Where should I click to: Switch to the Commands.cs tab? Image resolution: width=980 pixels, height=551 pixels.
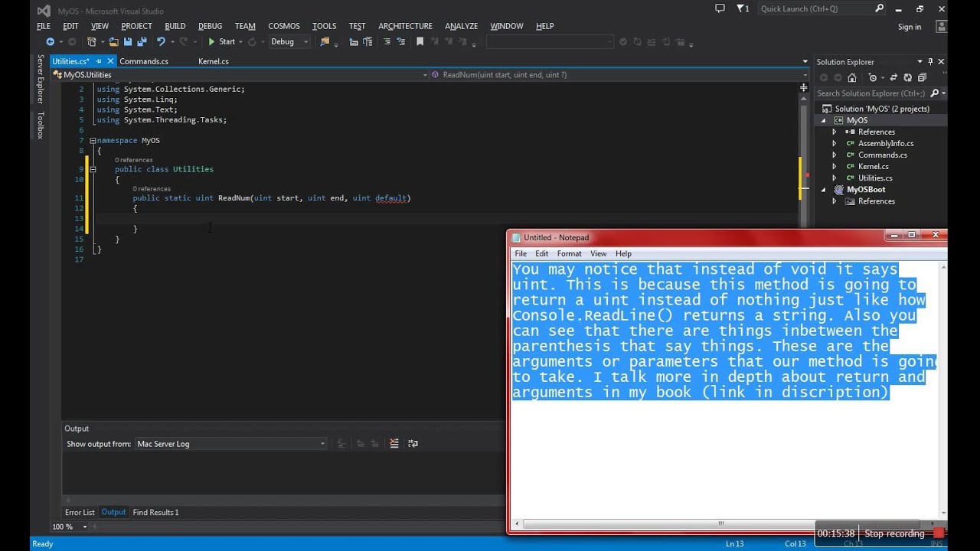[x=144, y=61]
